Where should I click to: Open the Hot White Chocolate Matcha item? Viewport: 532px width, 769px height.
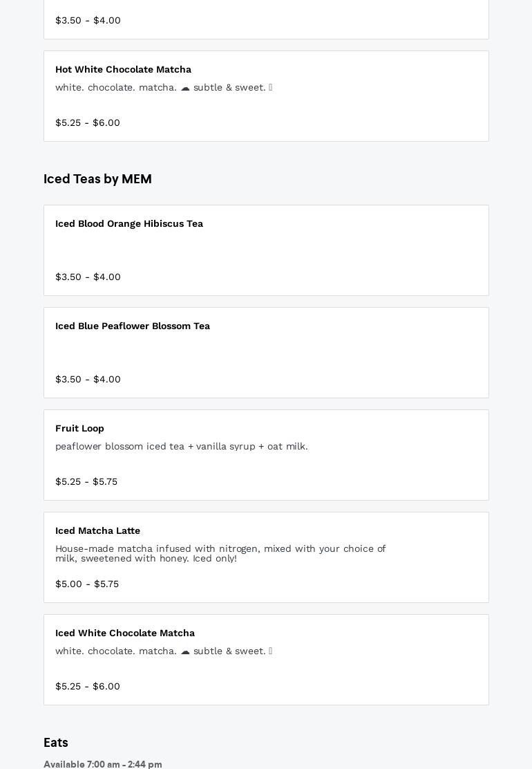[123, 70]
